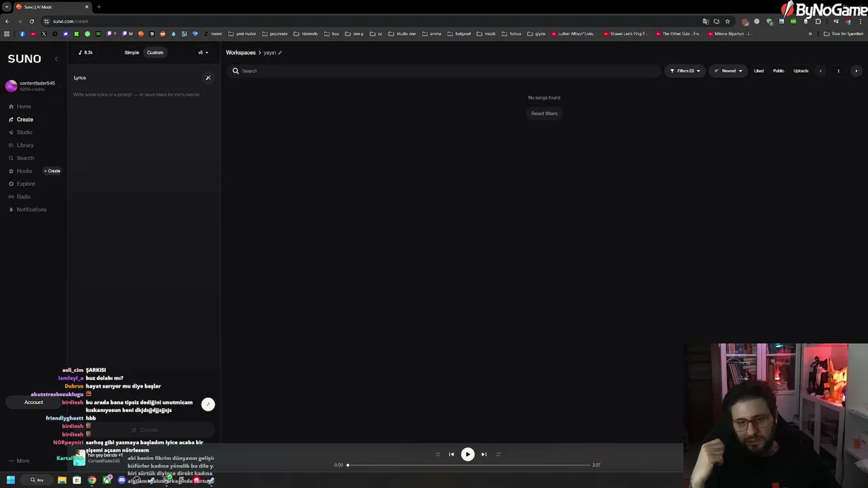Click the page number 1 field
Image resolution: width=868 pixels, height=488 pixels.
pos(838,70)
